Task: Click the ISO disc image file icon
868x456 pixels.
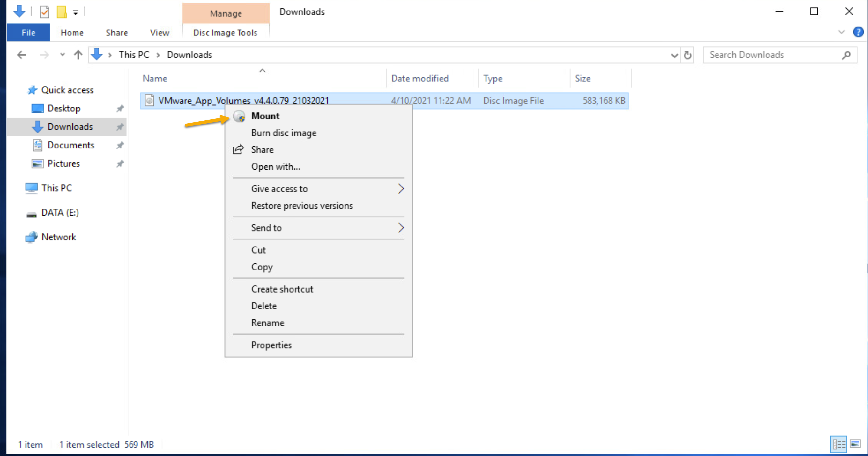Action: tap(149, 100)
